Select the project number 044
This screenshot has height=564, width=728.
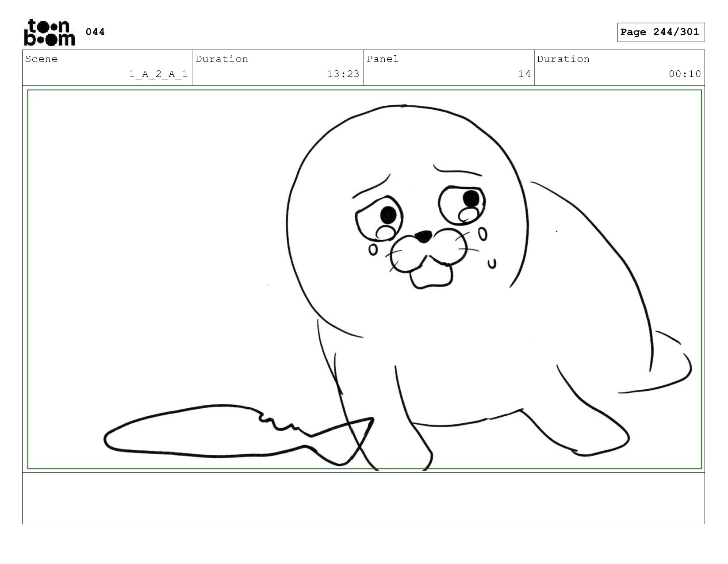tap(95, 32)
